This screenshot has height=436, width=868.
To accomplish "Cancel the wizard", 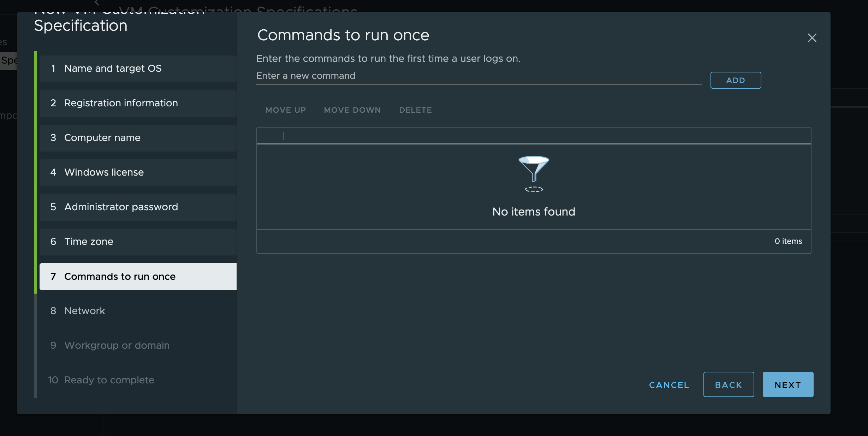I will pos(669,385).
